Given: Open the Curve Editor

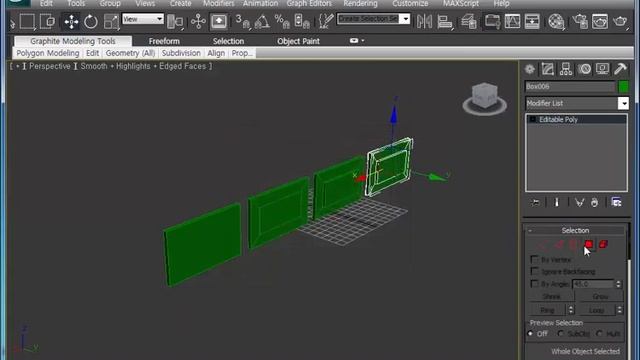Looking at the screenshot, I should click(x=512, y=21).
